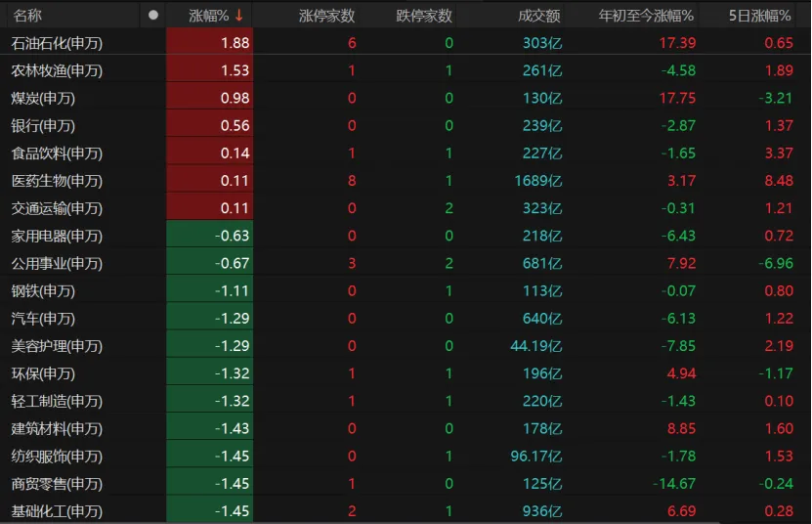The width and height of the screenshot is (812, 524).
Task: Click 煤炭's 17.75 year-to-date value
Action: [x=677, y=99]
